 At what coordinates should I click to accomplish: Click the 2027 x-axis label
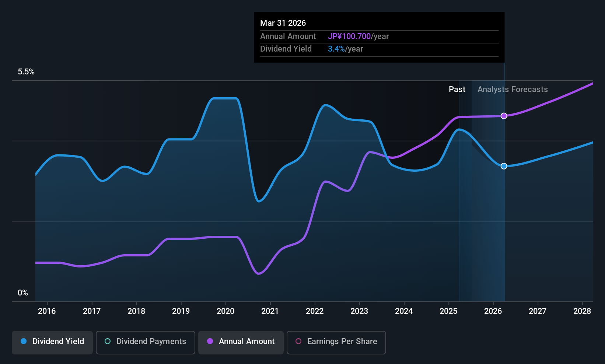point(538,311)
